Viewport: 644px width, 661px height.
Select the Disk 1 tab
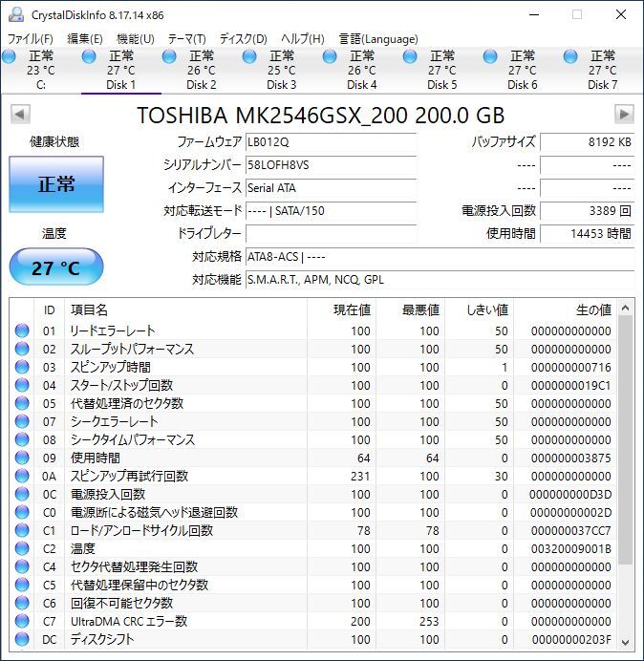(x=121, y=71)
